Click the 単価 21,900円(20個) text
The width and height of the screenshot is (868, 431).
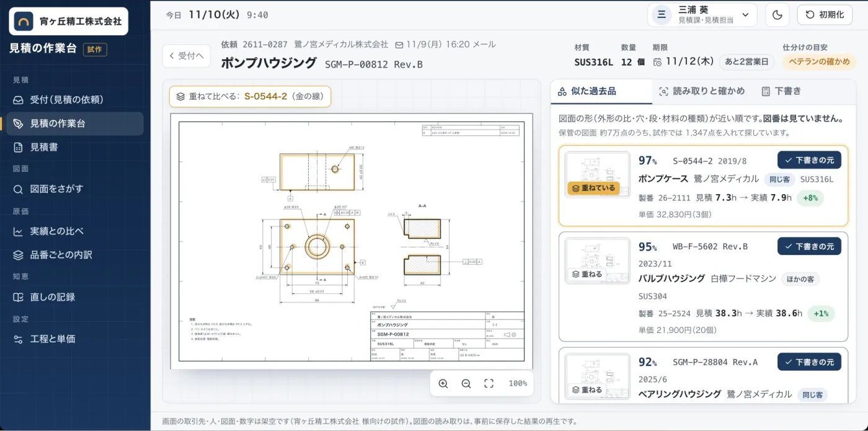click(677, 330)
